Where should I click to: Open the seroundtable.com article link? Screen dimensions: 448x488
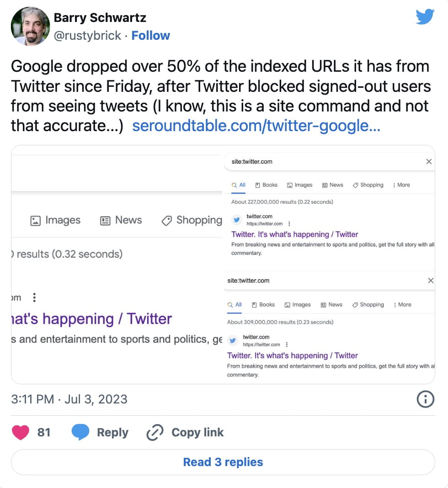click(x=256, y=126)
